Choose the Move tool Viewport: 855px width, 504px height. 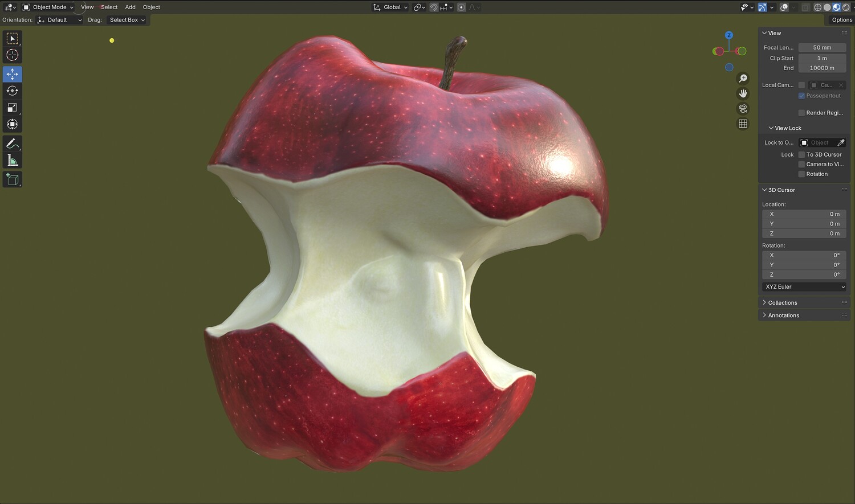pos(12,74)
